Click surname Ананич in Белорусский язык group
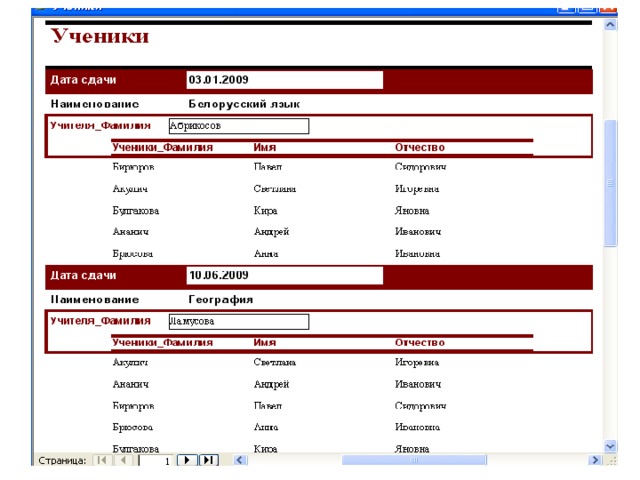640x480 pixels. [131, 232]
